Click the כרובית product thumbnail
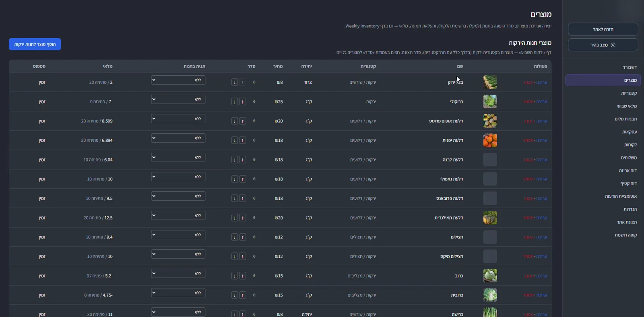The width and height of the screenshot is (644, 317). coord(490,295)
